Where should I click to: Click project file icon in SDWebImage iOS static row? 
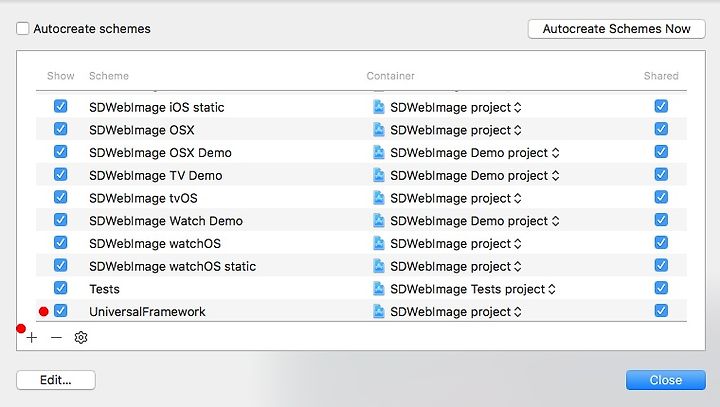(x=379, y=107)
